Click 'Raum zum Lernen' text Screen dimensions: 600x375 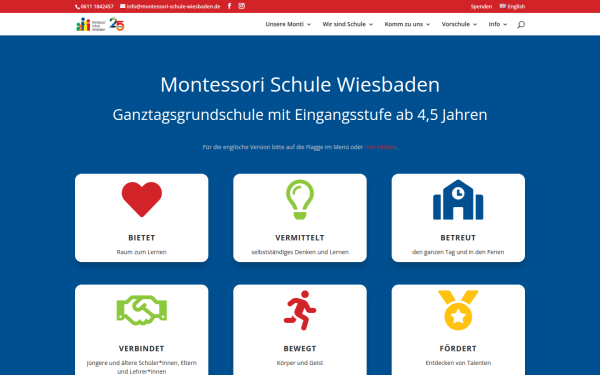point(142,252)
